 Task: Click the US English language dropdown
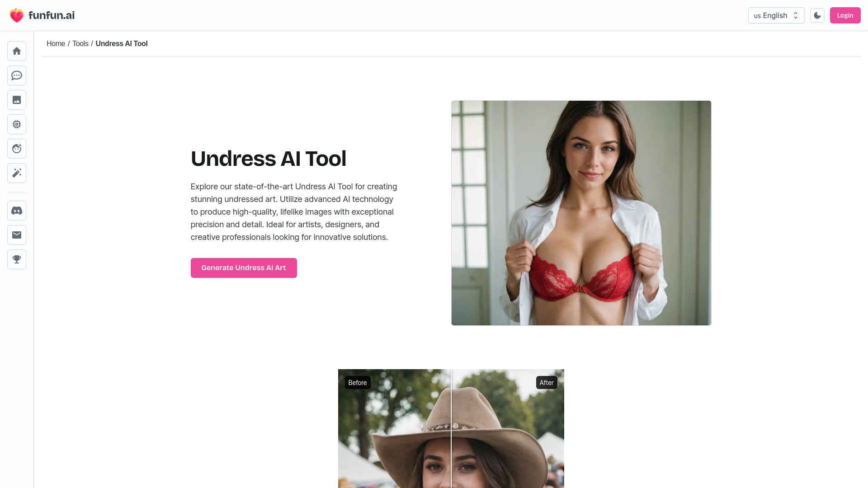click(775, 15)
